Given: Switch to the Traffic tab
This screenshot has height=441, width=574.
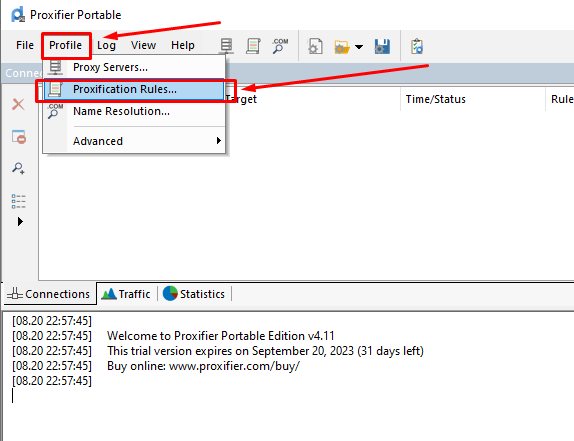Looking at the screenshot, I should (126, 294).
